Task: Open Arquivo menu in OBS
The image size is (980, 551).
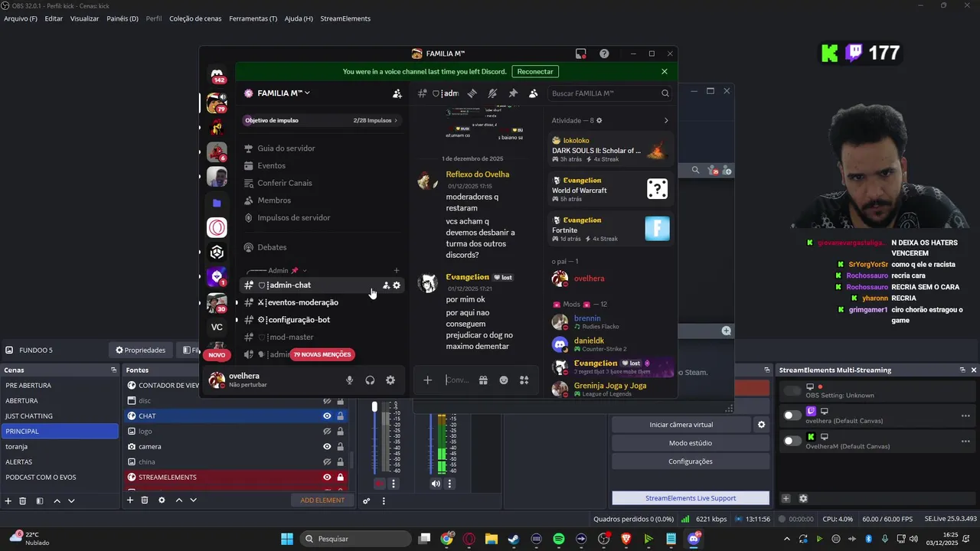Action: [x=21, y=18]
